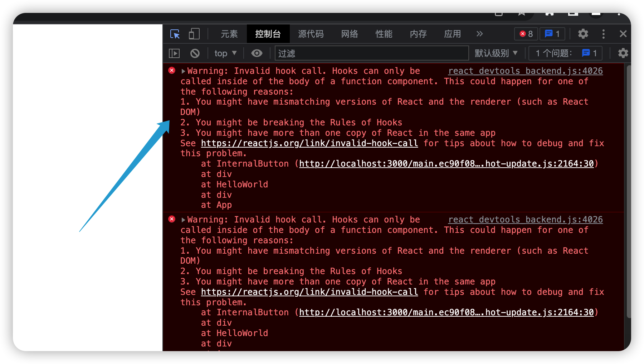This screenshot has height=364, width=644.
Task: Click the 1个问题 issues button
Action: click(x=565, y=53)
